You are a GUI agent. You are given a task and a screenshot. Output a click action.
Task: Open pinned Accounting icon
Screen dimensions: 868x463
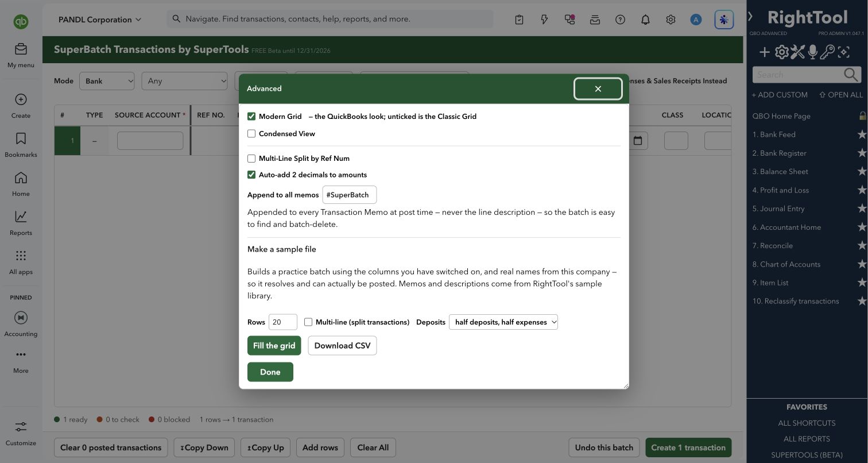21,318
